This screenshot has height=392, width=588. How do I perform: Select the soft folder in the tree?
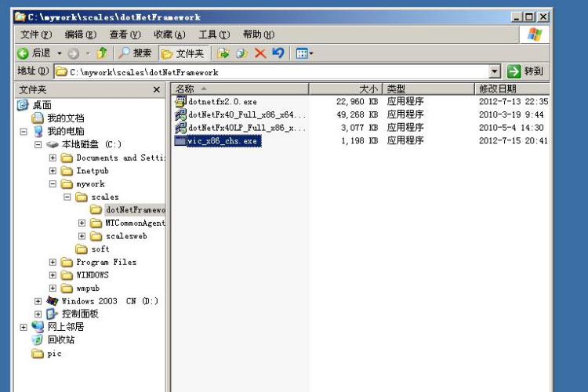100,249
